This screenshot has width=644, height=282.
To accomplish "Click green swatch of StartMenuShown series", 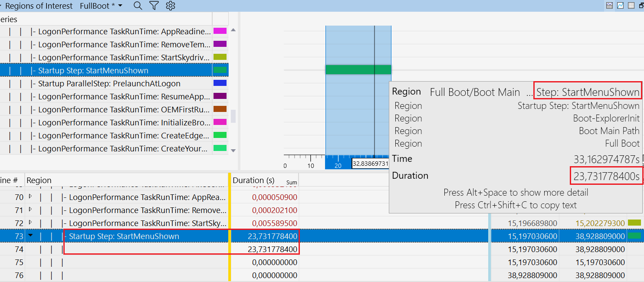I will pyautogui.click(x=220, y=70).
